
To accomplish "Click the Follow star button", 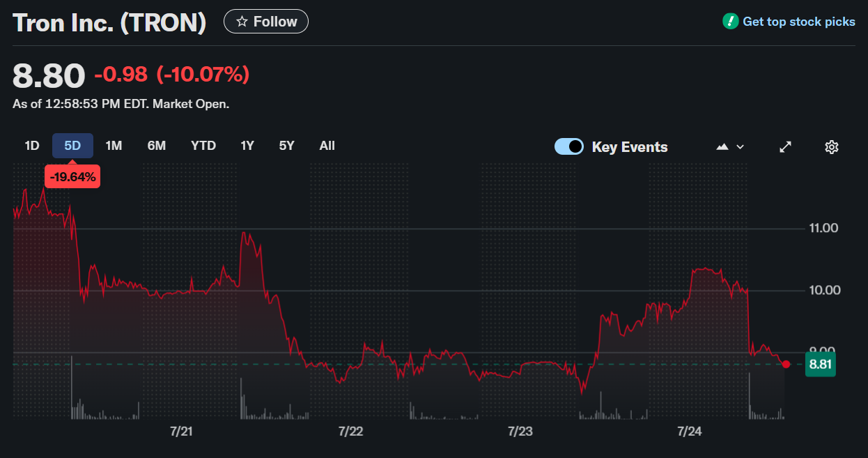I will (x=265, y=22).
